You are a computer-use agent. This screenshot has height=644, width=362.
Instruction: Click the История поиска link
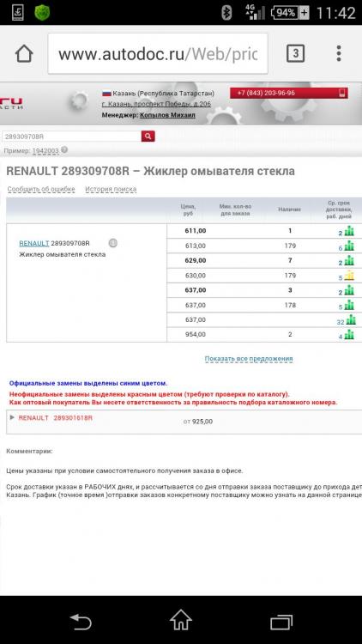pyautogui.click(x=111, y=190)
